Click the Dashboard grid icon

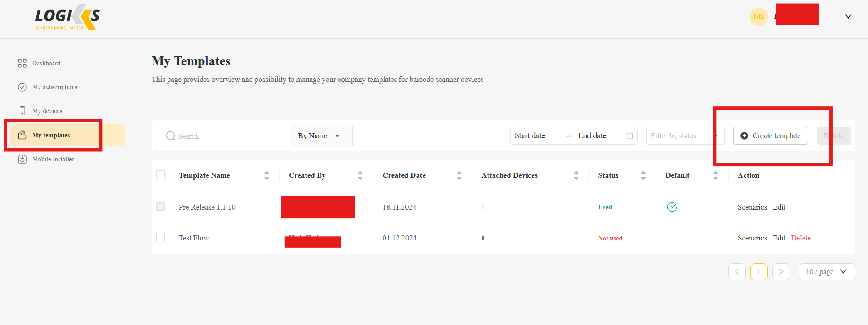point(22,63)
